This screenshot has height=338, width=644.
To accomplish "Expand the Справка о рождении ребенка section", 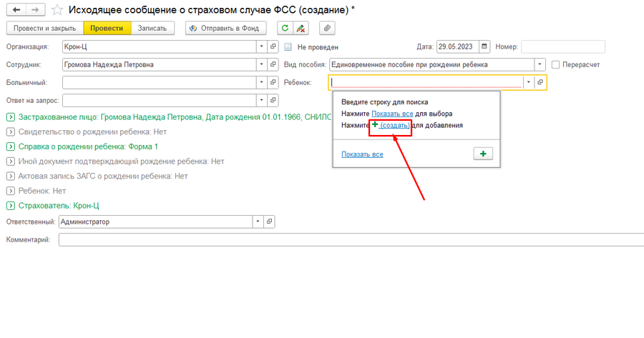I will coord(11,146).
